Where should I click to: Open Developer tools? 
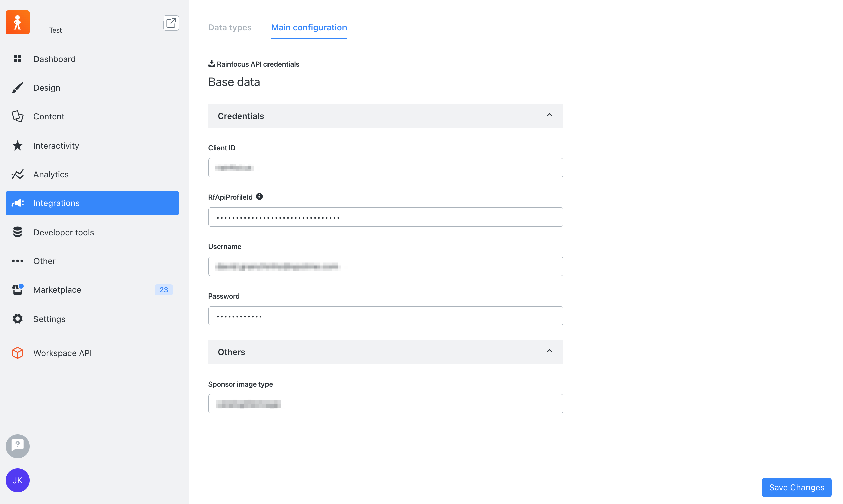pyautogui.click(x=92, y=232)
